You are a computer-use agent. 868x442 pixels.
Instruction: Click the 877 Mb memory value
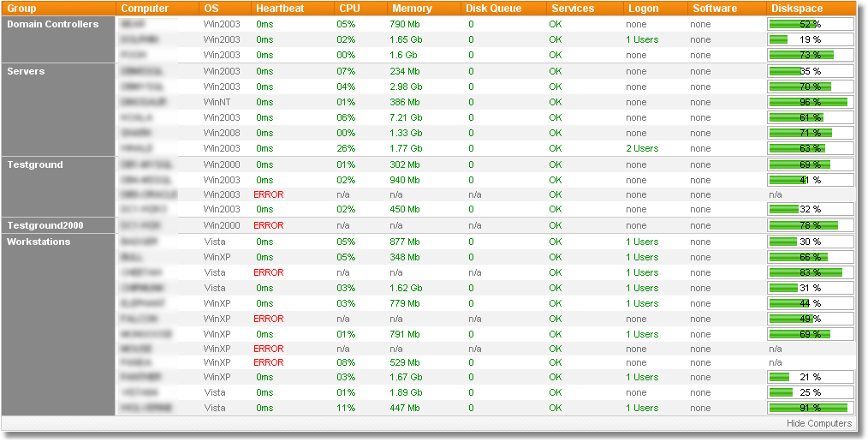pos(405,242)
